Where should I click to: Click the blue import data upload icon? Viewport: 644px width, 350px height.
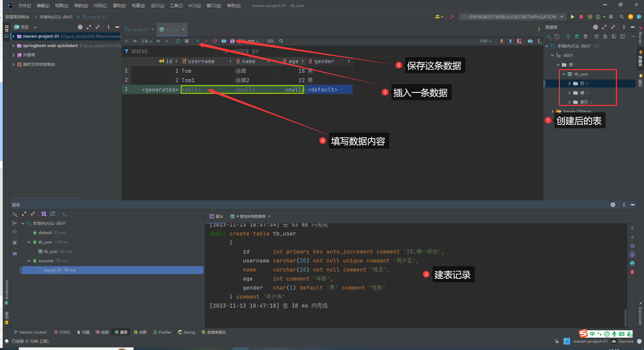point(510,41)
